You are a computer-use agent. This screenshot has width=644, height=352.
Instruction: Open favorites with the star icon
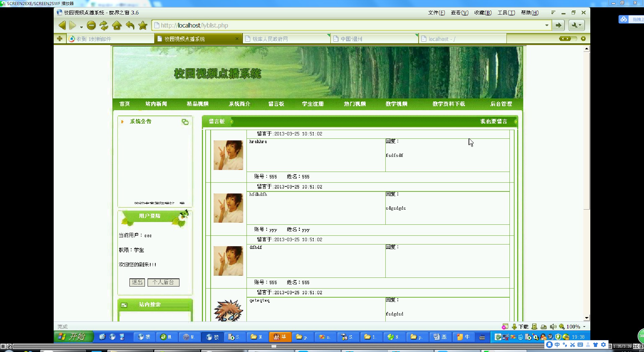tap(143, 25)
